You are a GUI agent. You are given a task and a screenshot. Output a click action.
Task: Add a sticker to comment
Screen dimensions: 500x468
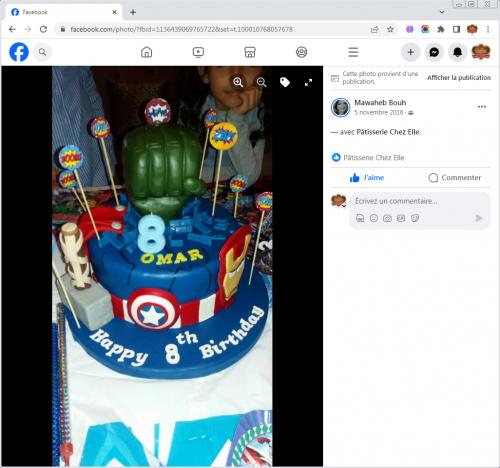(415, 218)
